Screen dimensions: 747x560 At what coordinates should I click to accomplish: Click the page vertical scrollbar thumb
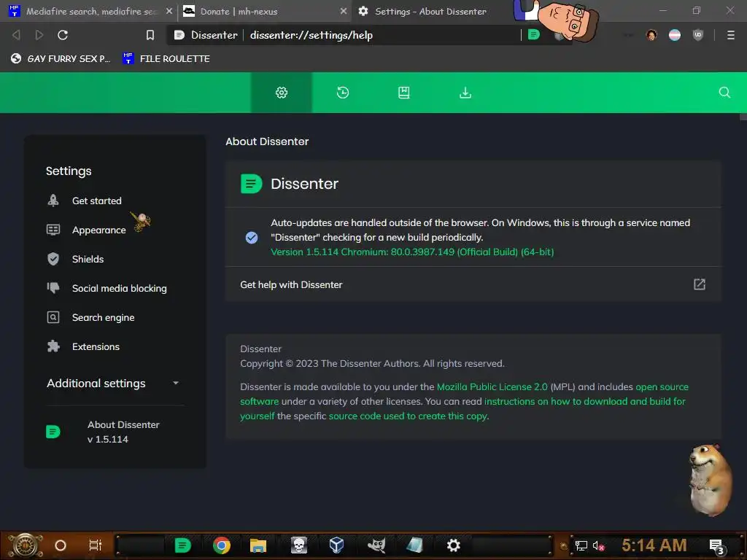[743, 117]
